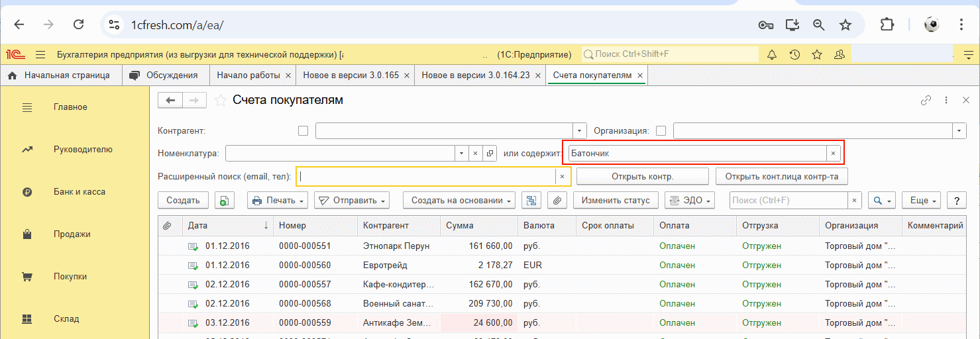Screen dimensions: 980x339
Task: Click the Открыть контр. button
Action: (x=642, y=177)
